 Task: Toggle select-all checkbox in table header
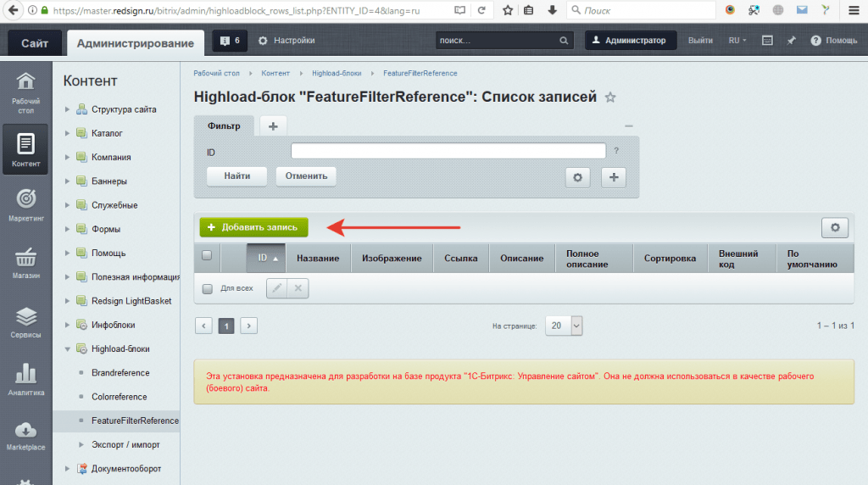click(207, 255)
